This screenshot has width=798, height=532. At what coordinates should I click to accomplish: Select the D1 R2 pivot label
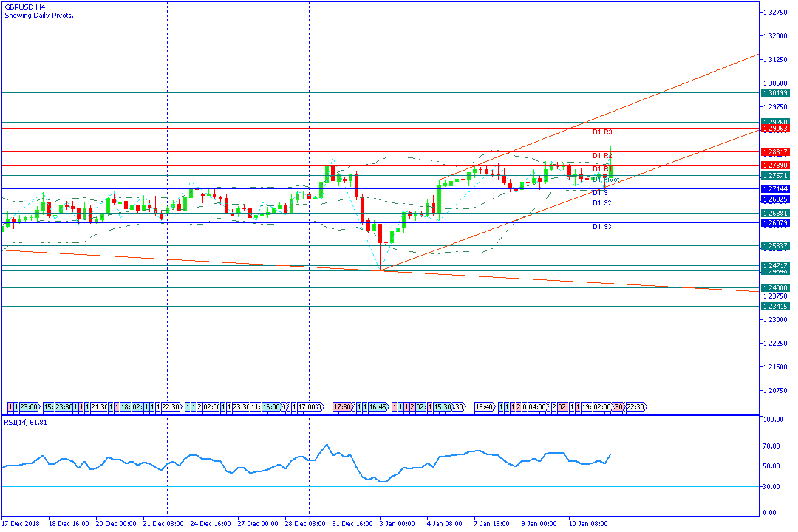tap(603, 157)
